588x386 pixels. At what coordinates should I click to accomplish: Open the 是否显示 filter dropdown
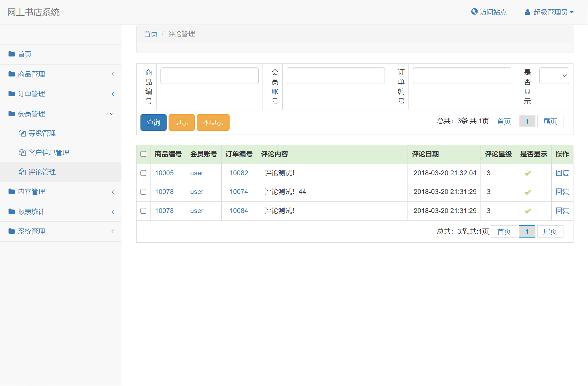[x=554, y=76]
